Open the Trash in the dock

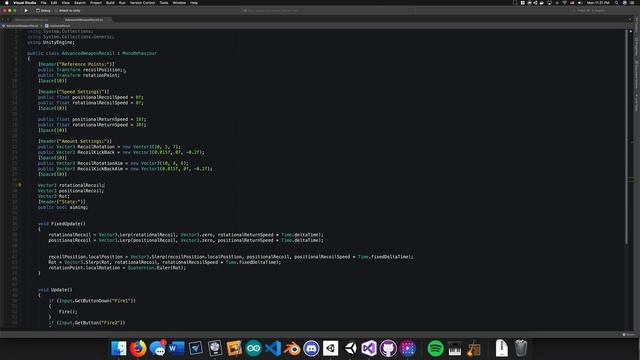pyautogui.click(x=521, y=348)
